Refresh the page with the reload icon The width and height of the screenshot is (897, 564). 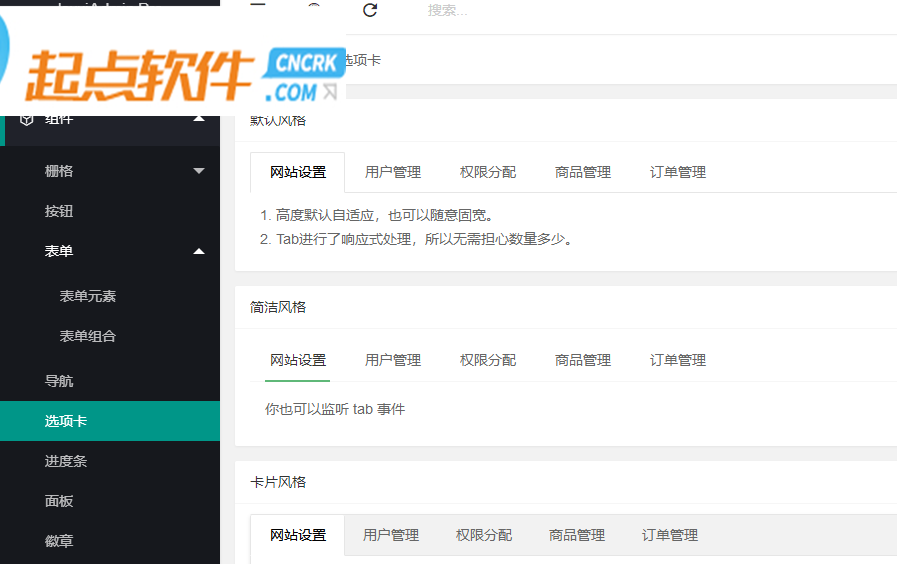pyautogui.click(x=370, y=10)
